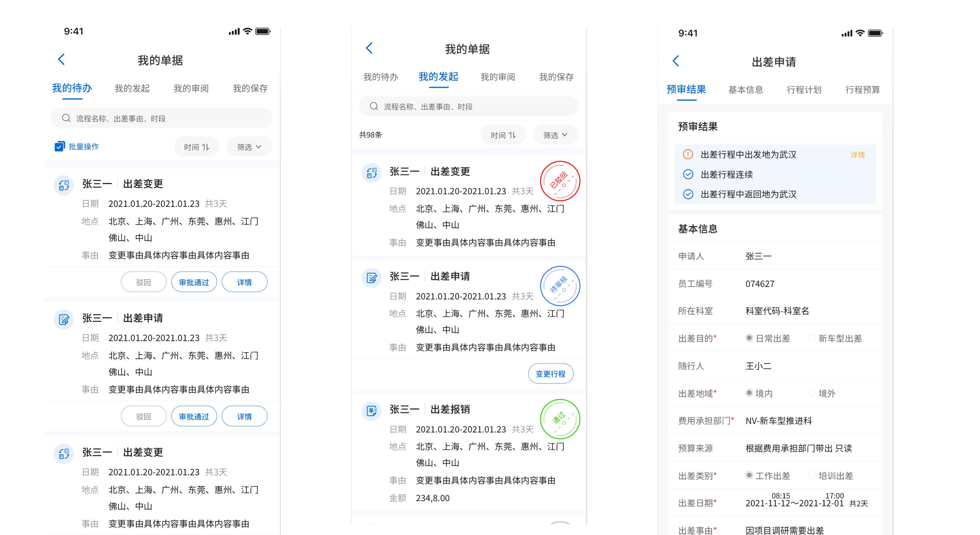Expand the 筛选 filter in middle screen
Image resolution: width=980 pixels, height=535 pixels.
click(x=555, y=135)
